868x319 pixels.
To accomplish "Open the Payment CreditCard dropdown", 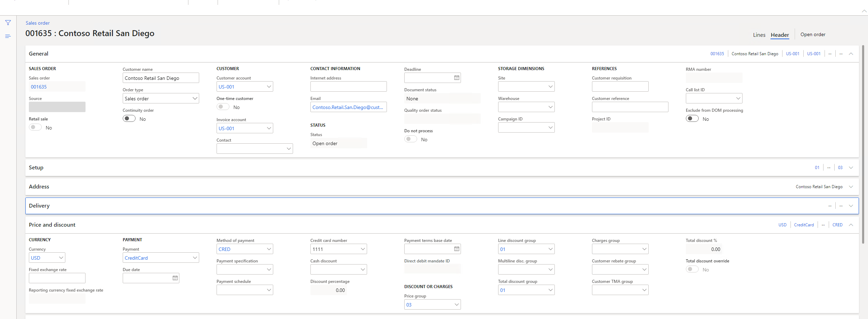I will (195, 258).
